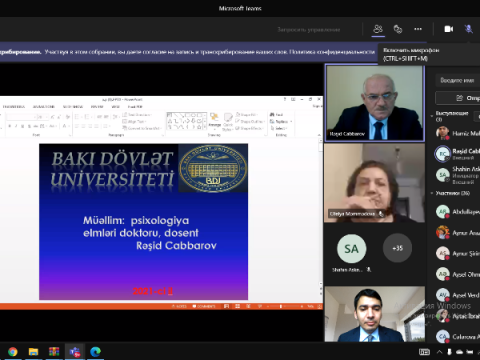The width and height of the screenshot is (480, 360).
Task: Click the share invite button in panel
Action: pos(458,98)
